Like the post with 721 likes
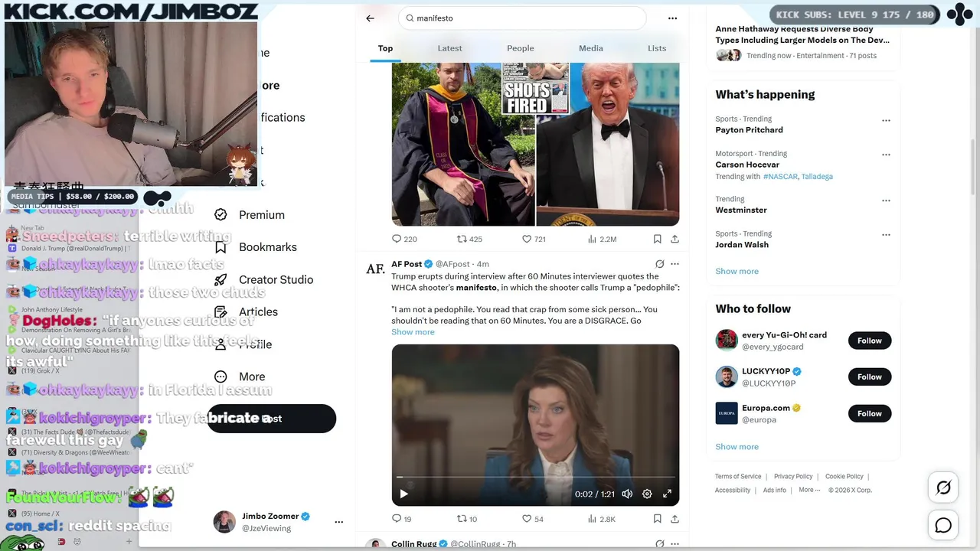 click(534, 239)
